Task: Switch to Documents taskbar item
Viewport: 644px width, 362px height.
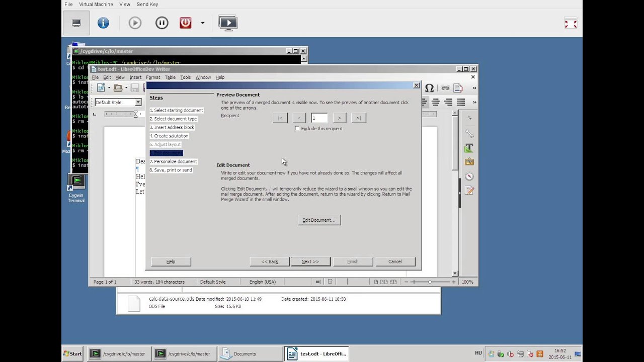Action: (x=250, y=353)
